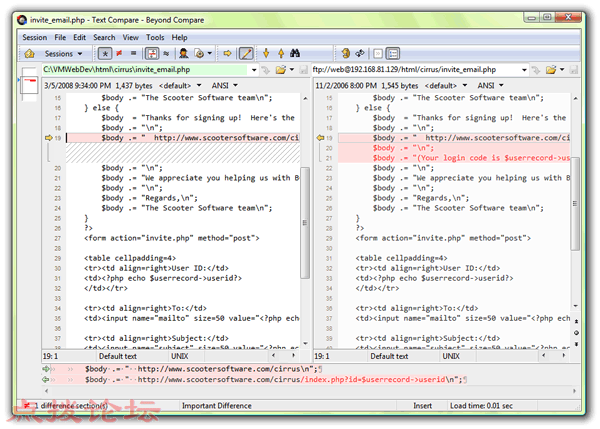600x429 pixels.
Task: Toggle Show Same equals button
Action: [x=133, y=53]
